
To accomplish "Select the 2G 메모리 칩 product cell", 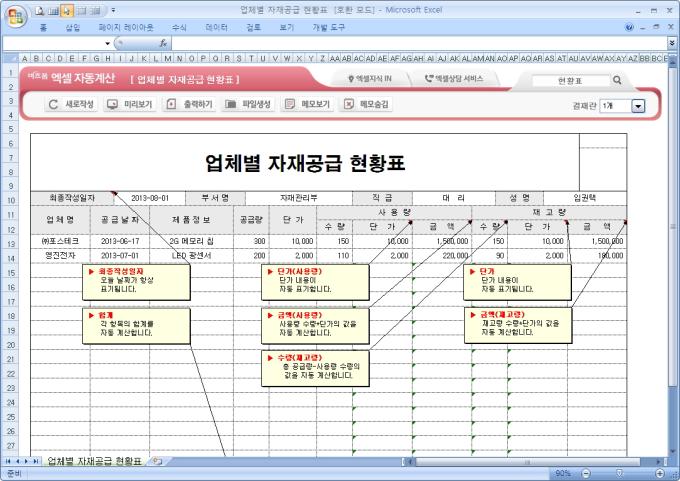I will point(191,241).
